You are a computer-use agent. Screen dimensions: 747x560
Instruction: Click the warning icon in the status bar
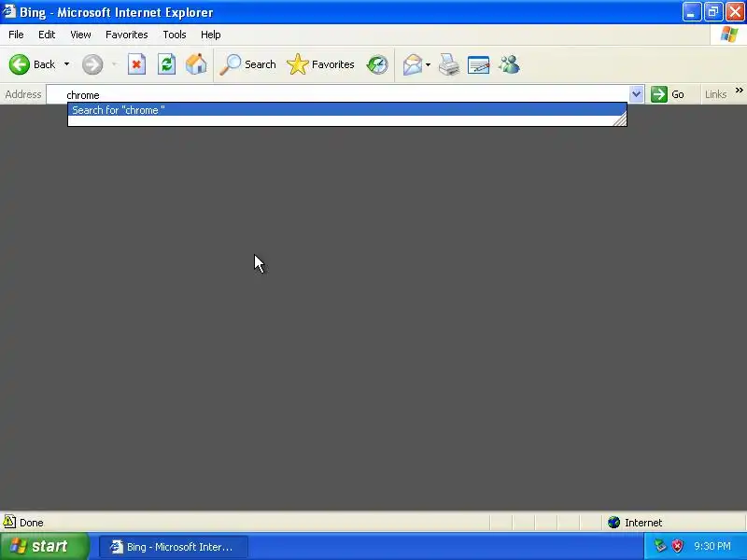(x=9, y=522)
